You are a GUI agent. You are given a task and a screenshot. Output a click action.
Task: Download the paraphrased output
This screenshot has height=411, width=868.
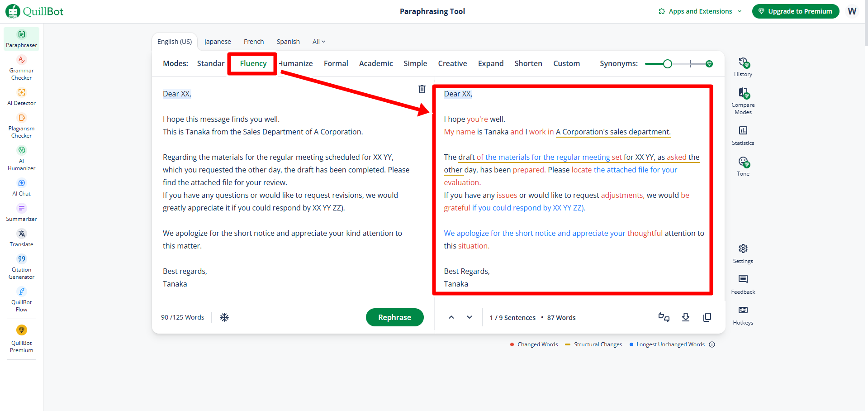point(686,317)
